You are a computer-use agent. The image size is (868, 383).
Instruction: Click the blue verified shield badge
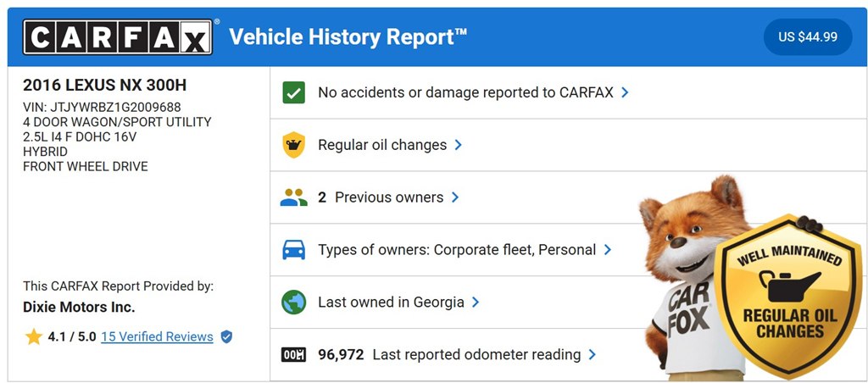click(226, 336)
